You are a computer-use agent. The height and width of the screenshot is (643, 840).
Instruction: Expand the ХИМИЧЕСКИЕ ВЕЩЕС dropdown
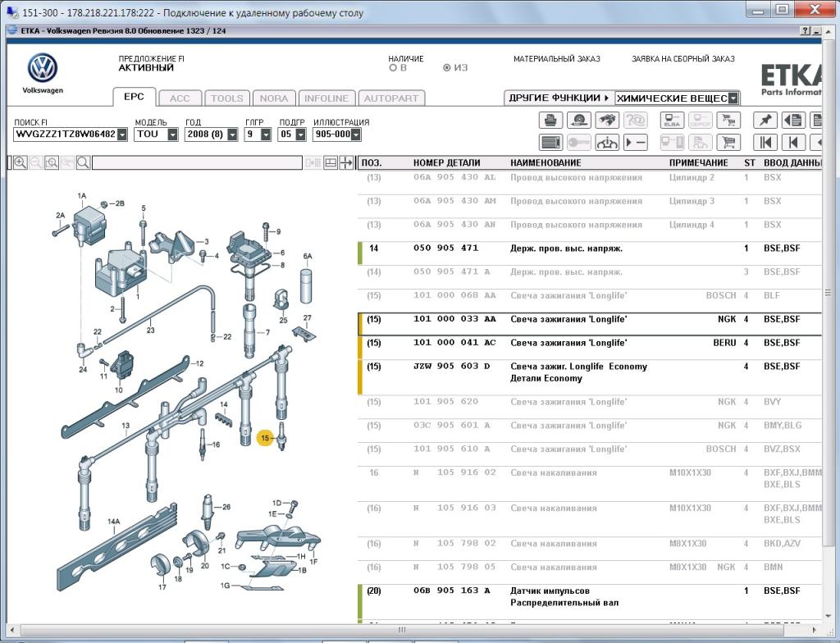coord(733,98)
